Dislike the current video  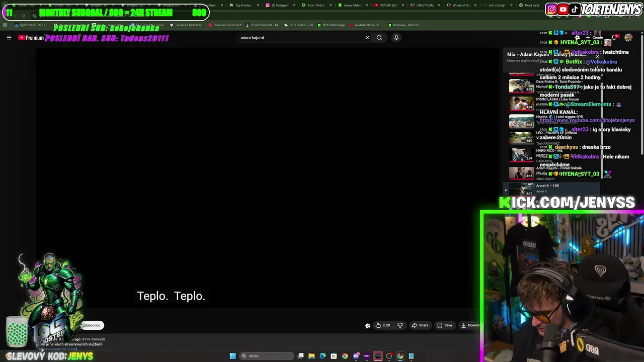tap(400, 325)
